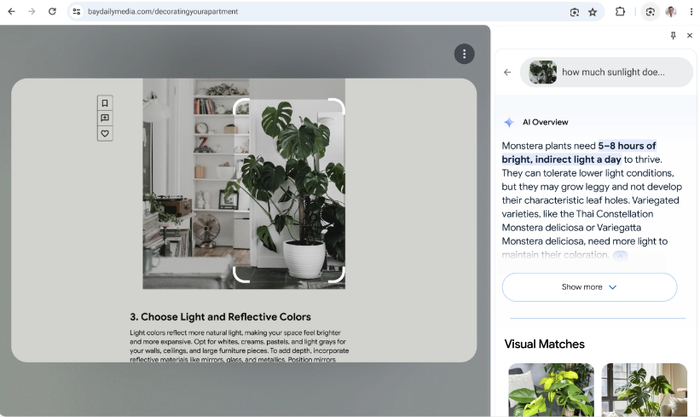This screenshot has height=417, width=700.
Task: Click the bookmark icon on the article
Action: point(105,103)
